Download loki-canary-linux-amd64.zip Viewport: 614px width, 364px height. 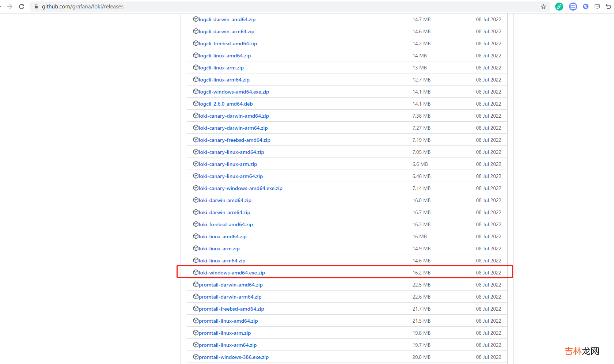pyautogui.click(x=231, y=152)
